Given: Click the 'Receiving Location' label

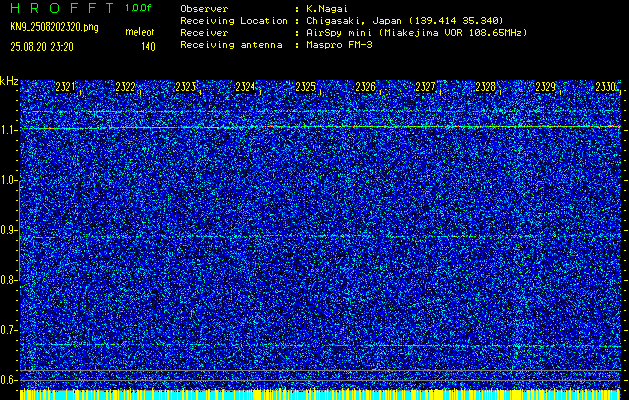Looking at the screenshot, I should [234, 21].
